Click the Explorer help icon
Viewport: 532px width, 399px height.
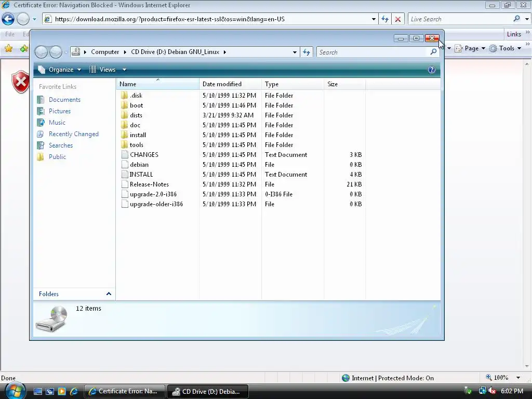431,70
